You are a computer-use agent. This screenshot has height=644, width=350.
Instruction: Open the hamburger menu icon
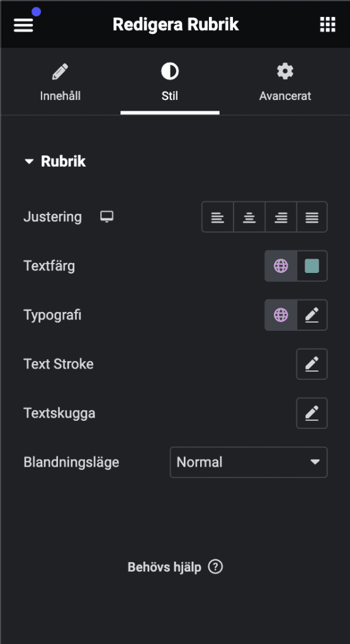pyautogui.click(x=23, y=25)
